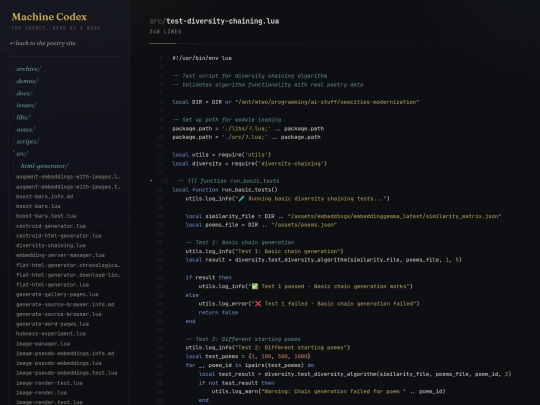Image resolution: width=540 pixels, height=405 pixels.
Task: Open flat-html-generator.lua
Action: (x=52, y=285)
